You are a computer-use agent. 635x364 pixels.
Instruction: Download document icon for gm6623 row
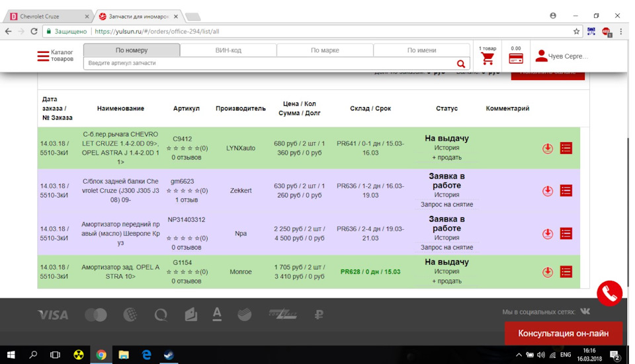coord(548,191)
